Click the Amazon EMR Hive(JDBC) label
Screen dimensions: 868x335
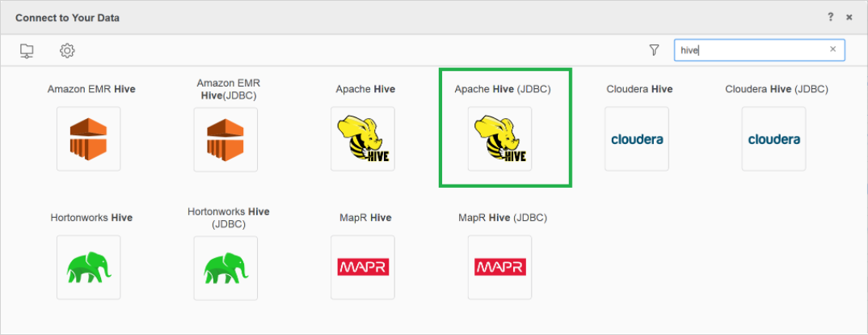228,89
